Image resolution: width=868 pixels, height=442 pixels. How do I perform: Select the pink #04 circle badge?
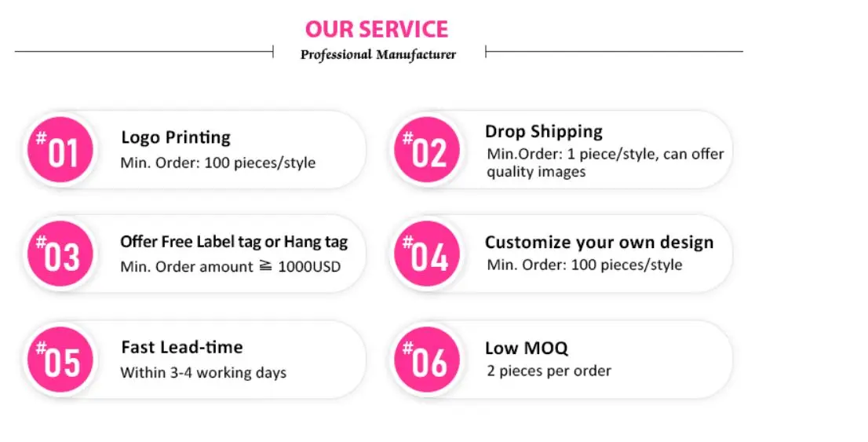coord(425,254)
